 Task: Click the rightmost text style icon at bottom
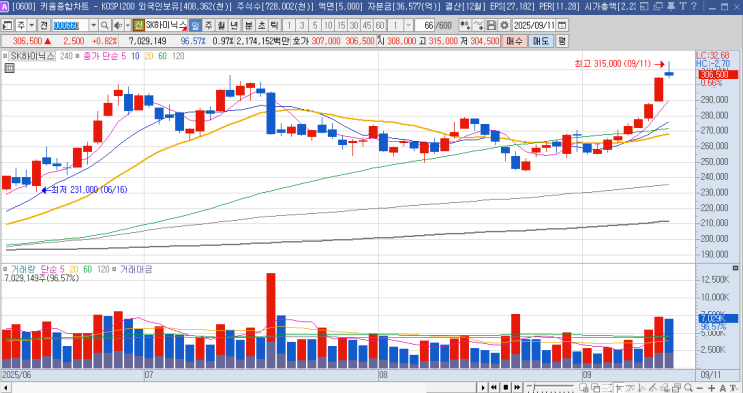pos(734,388)
